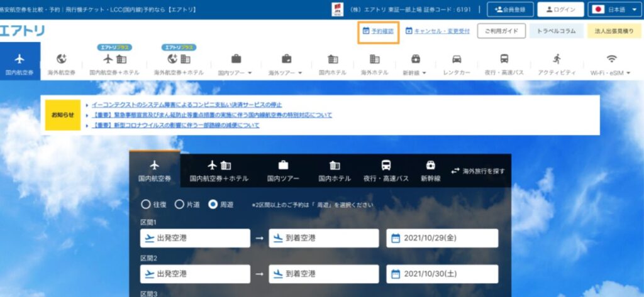Click Section 2 arrival airport (到着空港) field
Image resolution: width=644 pixels, height=297 pixels.
pyautogui.click(x=324, y=274)
